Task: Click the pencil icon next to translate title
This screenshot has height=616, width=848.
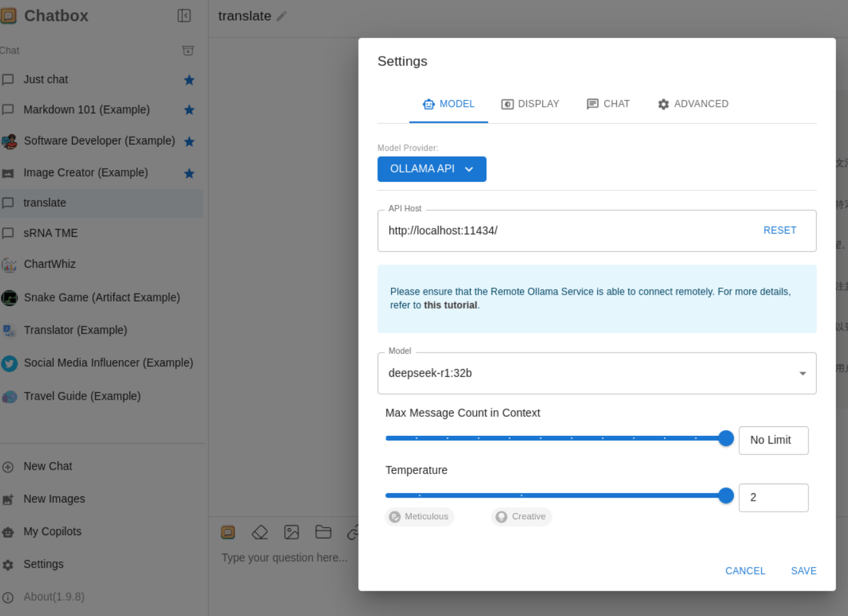Action: click(x=281, y=17)
